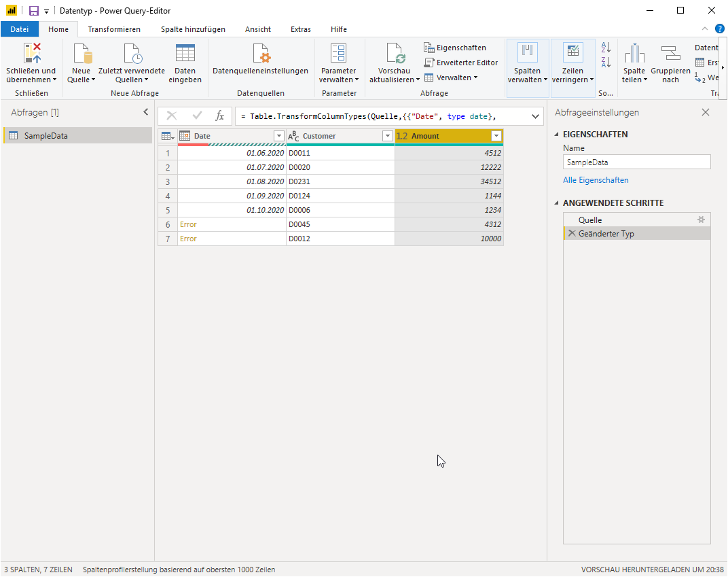The image size is (728, 577).
Task: Open the Amount column filter dropdown
Action: click(496, 136)
